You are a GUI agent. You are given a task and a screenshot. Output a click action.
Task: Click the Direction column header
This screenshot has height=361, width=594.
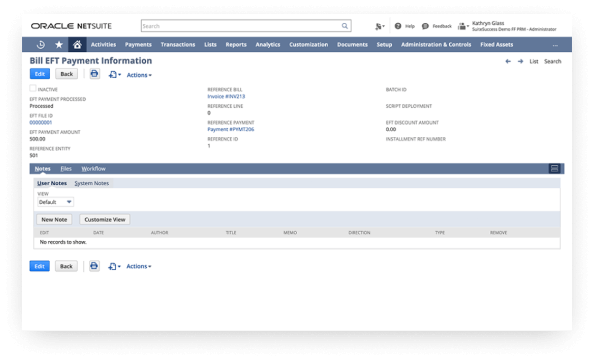[359, 233]
